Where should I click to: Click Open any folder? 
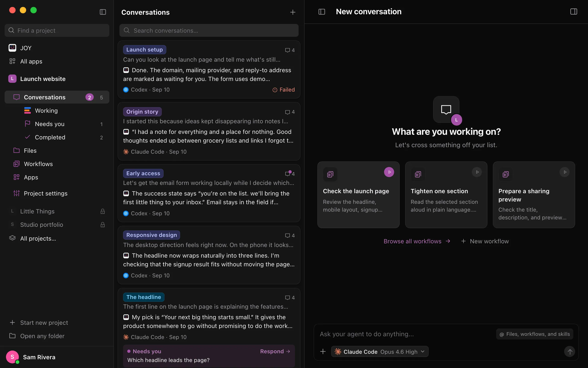click(x=57, y=336)
